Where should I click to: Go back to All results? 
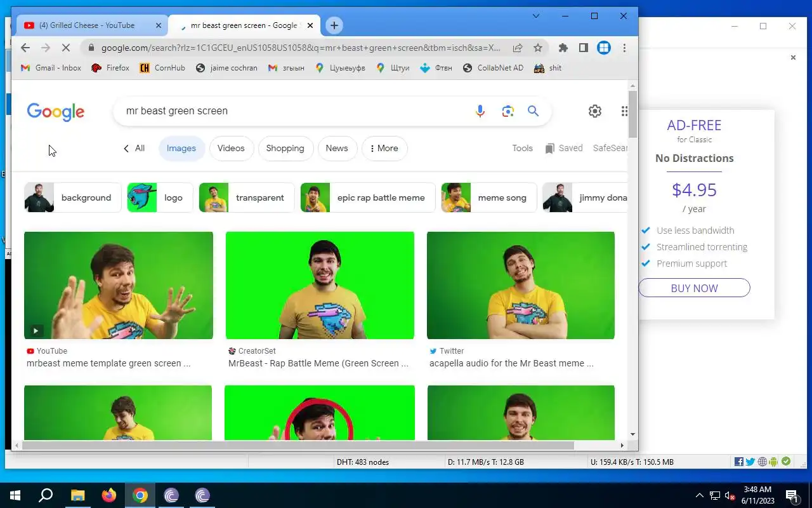click(134, 149)
